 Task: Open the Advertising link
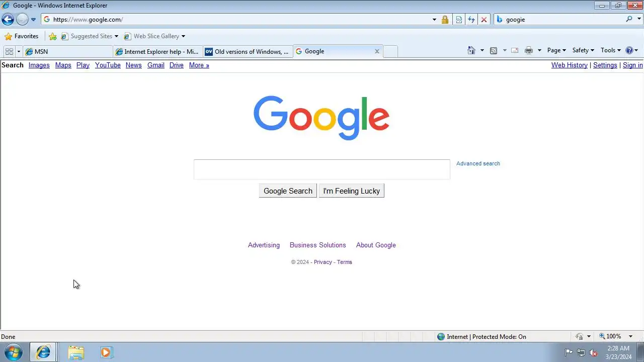pos(264,245)
